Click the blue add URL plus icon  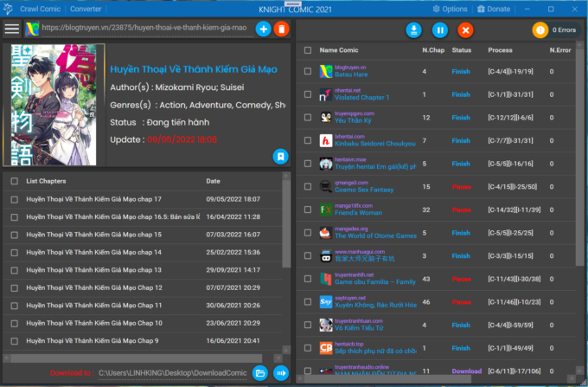click(x=264, y=29)
